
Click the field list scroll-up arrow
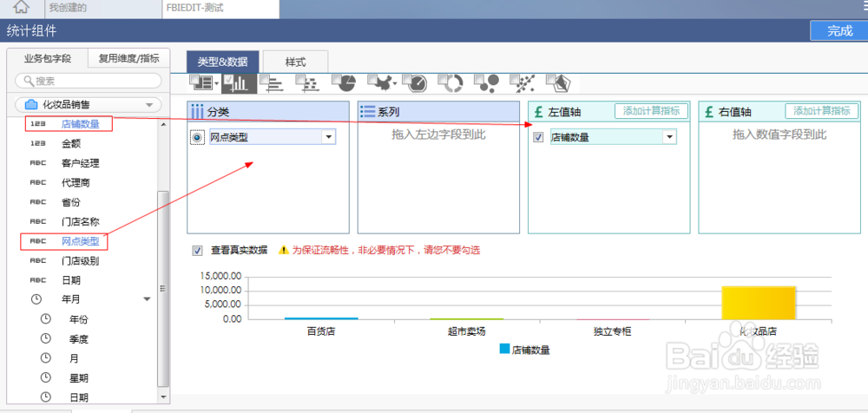coord(163,124)
